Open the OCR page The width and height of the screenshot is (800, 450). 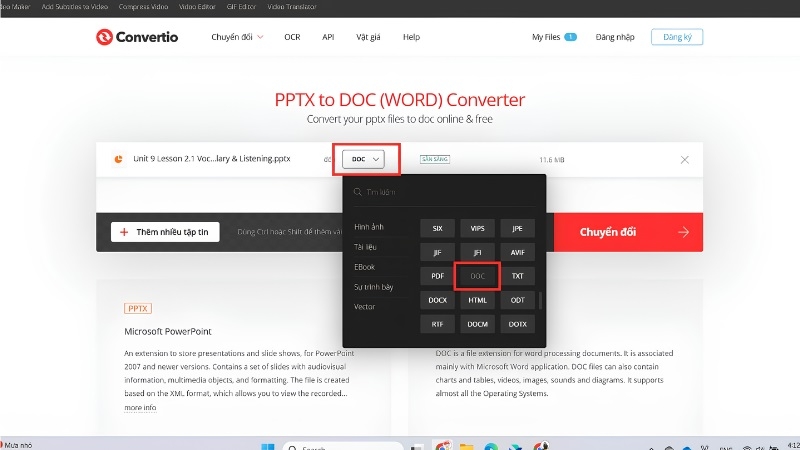[292, 37]
